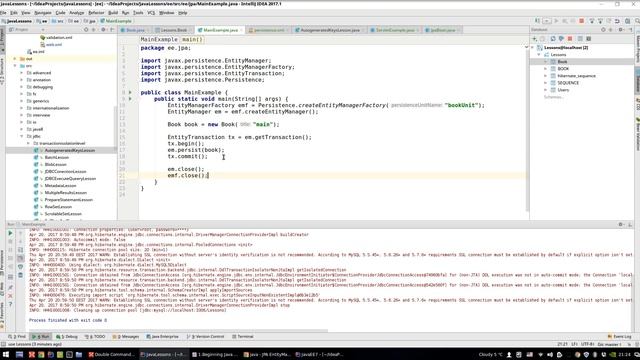Expand the BOOK table node
Image resolution: width=640 pixels, height=360 pixels.
tap(545, 69)
